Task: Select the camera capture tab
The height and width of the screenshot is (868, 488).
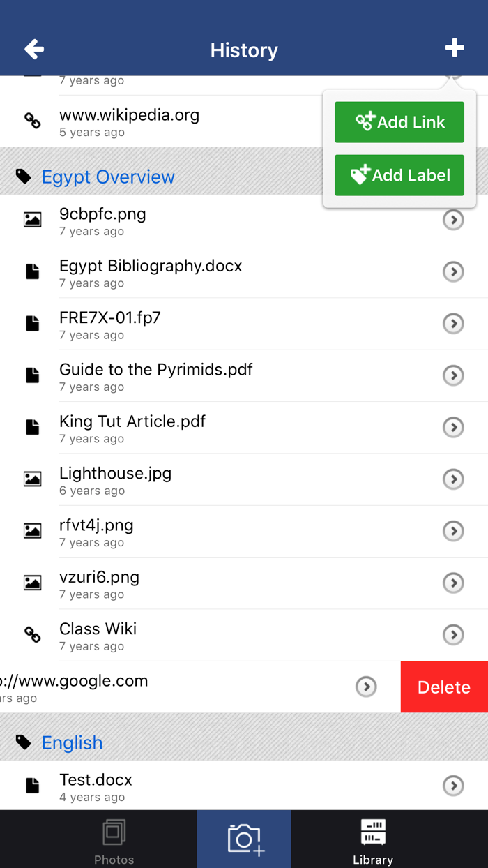Action: (x=243, y=839)
